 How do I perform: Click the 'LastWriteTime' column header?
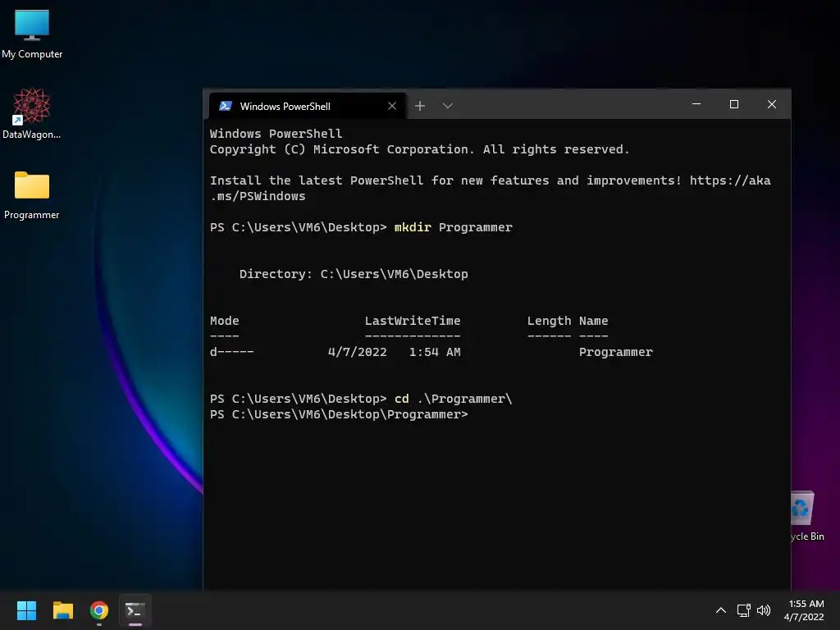(x=413, y=321)
